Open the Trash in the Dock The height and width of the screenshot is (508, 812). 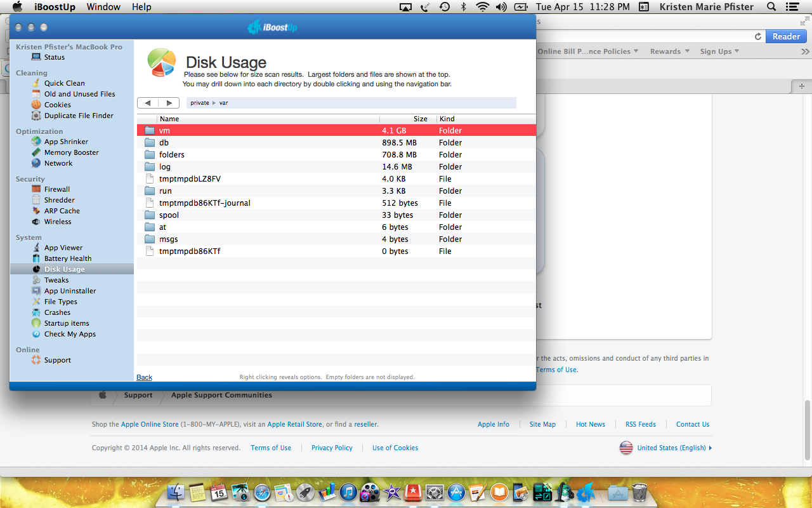[x=639, y=491]
